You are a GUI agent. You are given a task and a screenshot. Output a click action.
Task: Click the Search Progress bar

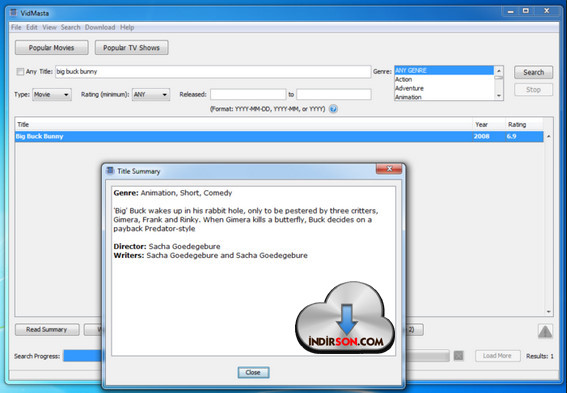click(x=256, y=356)
